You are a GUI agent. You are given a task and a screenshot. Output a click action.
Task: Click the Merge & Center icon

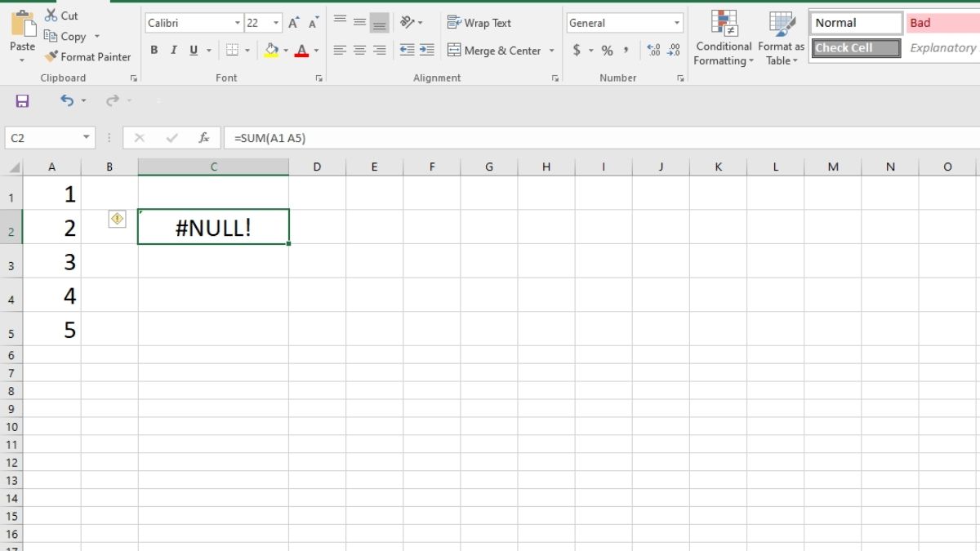[x=455, y=50]
